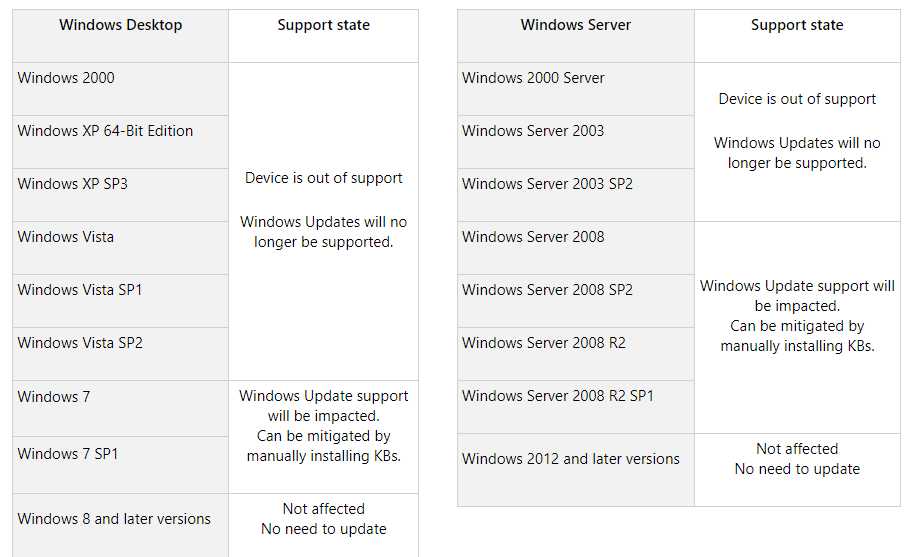The image size is (913, 557).
Task: Select the Windows 2012 and later versions cell
Action: point(570,459)
